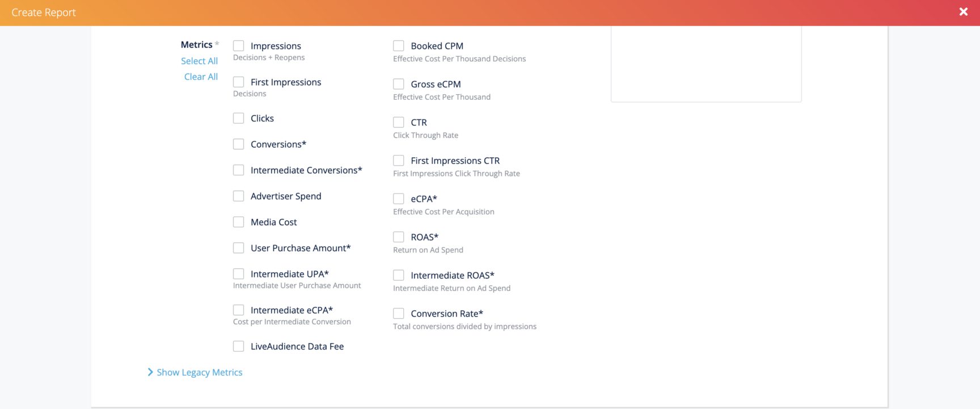Viewport: 980px width, 409px height.
Task: Click the Clear All metrics link
Action: [x=201, y=77]
